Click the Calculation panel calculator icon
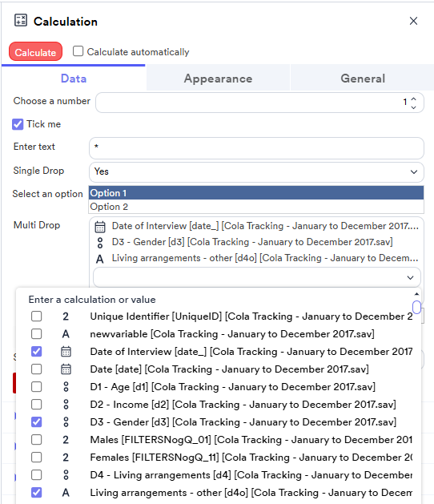434x504 pixels. coord(21,20)
